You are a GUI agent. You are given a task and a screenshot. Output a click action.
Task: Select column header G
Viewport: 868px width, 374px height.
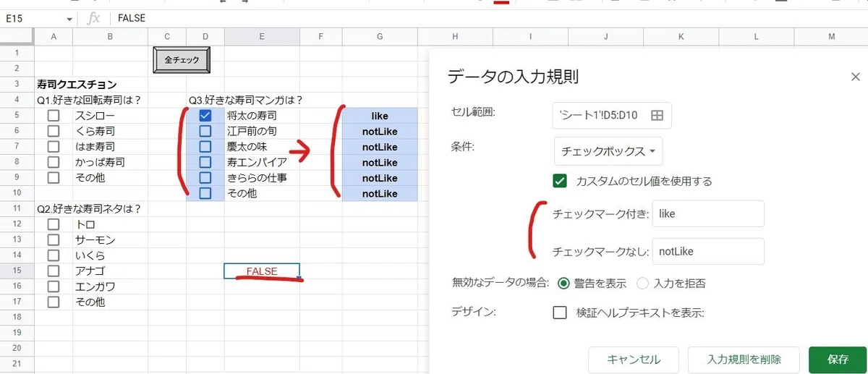[x=380, y=37]
